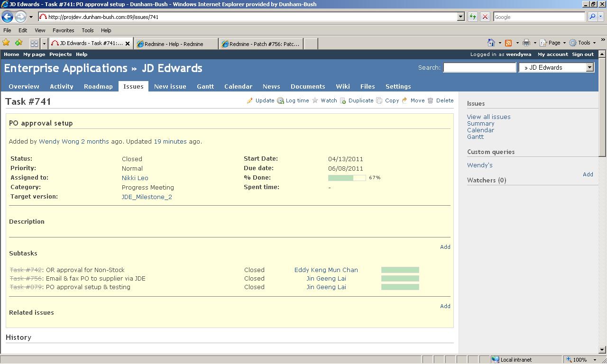This screenshot has height=364, width=607.
Task: Open the Settings project tab
Action: [398, 86]
